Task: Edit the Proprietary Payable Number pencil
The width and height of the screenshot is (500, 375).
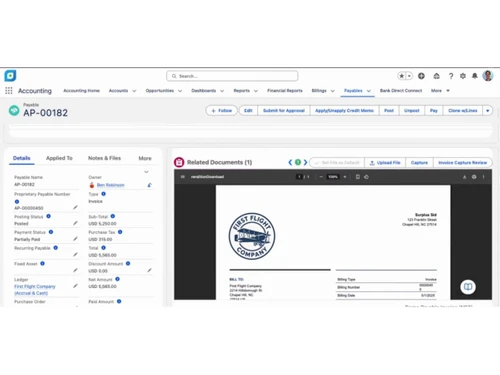Action: [75, 207]
